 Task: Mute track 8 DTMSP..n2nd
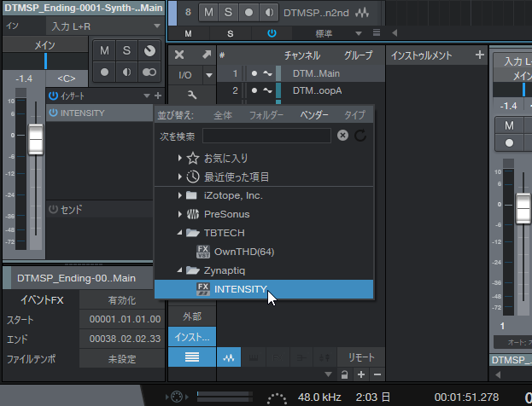tap(208, 13)
